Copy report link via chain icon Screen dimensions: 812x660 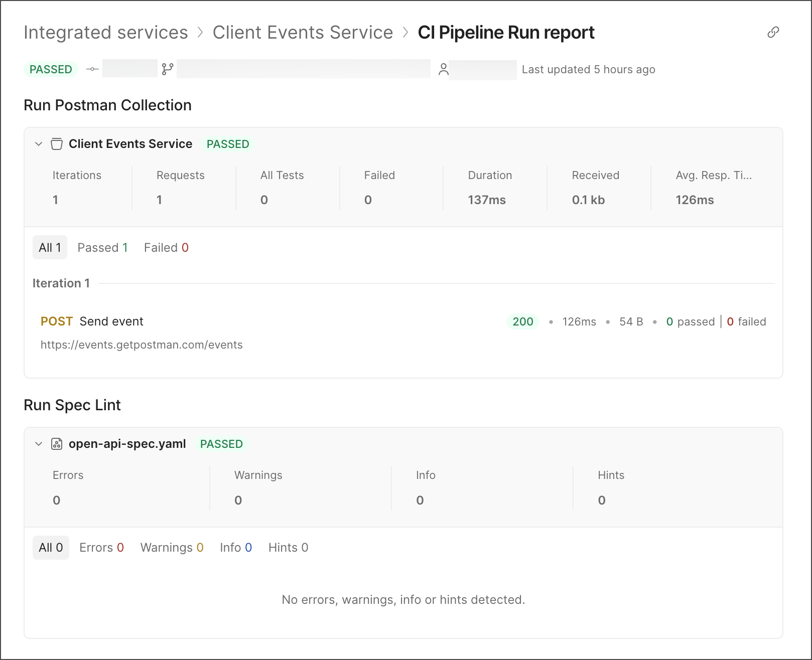pyautogui.click(x=773, y=32)
